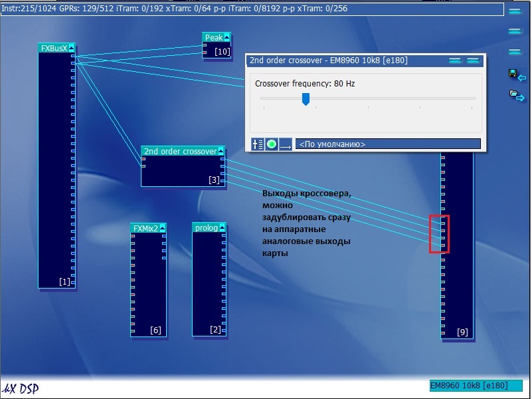The image size is (532, 399).
Task: Click the third pill button above the save icon
Action: coord(515,52)
